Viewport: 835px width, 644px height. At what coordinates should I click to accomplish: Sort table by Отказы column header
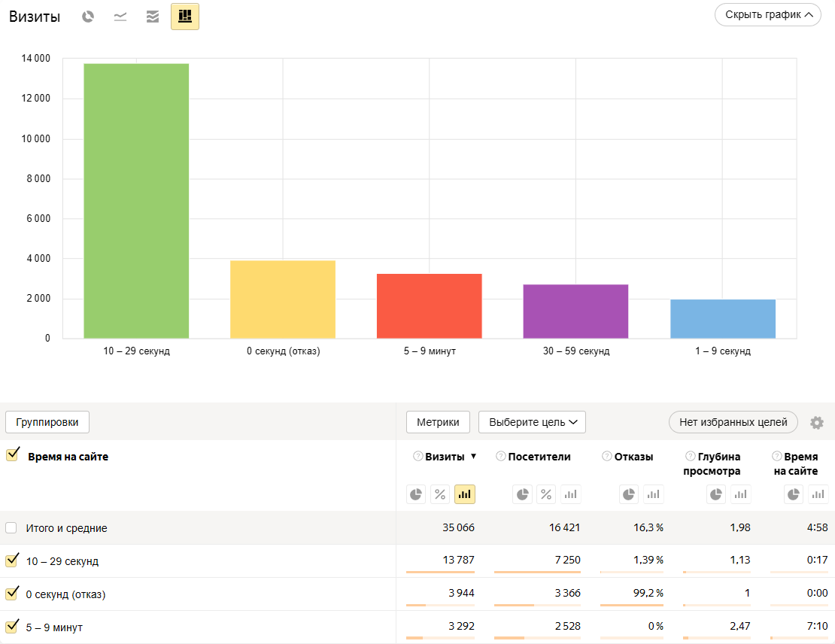click(633, 457)
